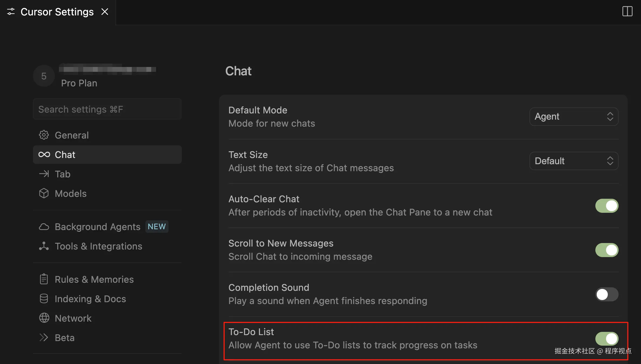The height and width of the screenshot is (364, 641).
Task: Click the Pro Plan account label
Action: (79, 83)
